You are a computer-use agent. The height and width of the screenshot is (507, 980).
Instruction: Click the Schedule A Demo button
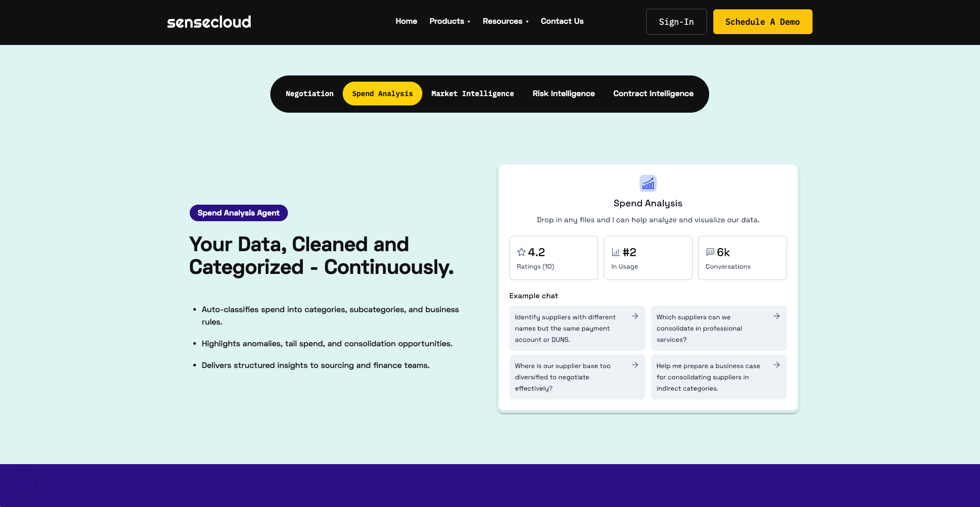click(x=762, y=22)
